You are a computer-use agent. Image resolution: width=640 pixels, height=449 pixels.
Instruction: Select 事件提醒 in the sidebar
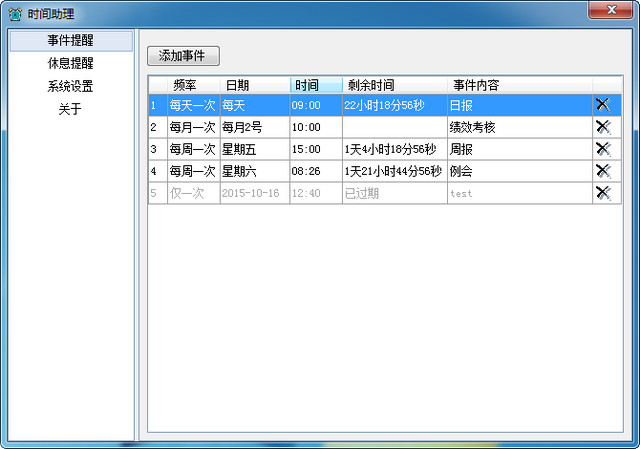[x=71, y=40]
